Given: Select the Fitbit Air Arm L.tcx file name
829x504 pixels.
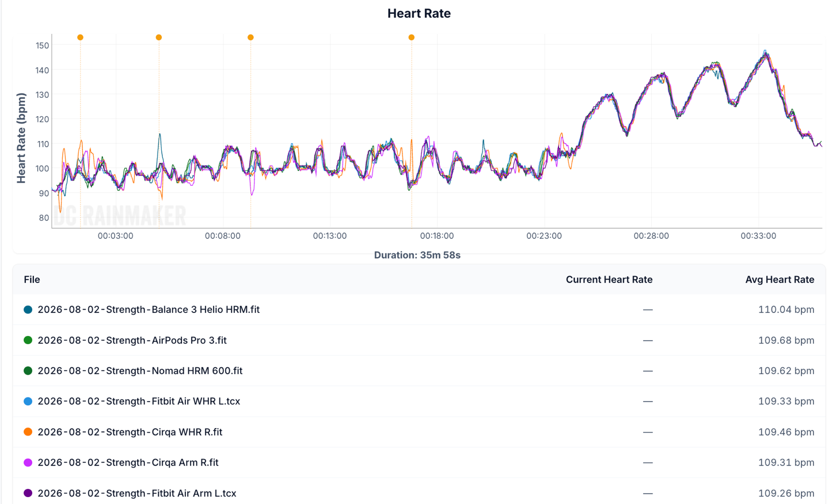Looking at the screenshot, I should click(x=137, y=493).
